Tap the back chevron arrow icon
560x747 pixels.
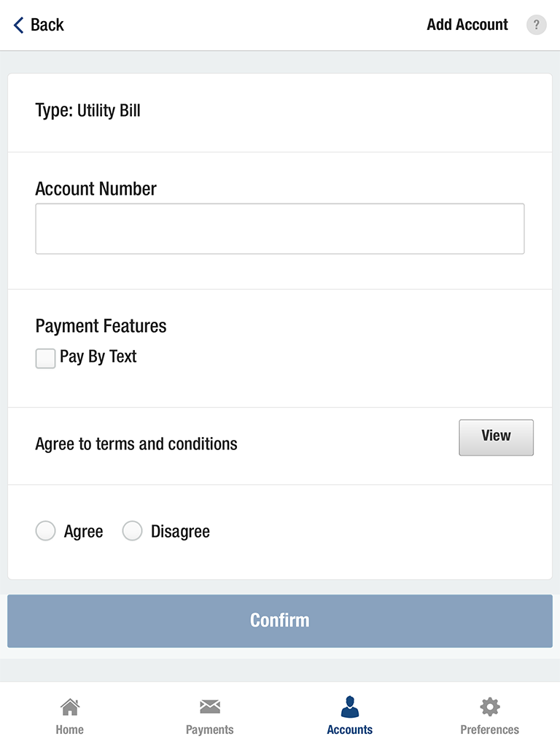click(18, 25)
